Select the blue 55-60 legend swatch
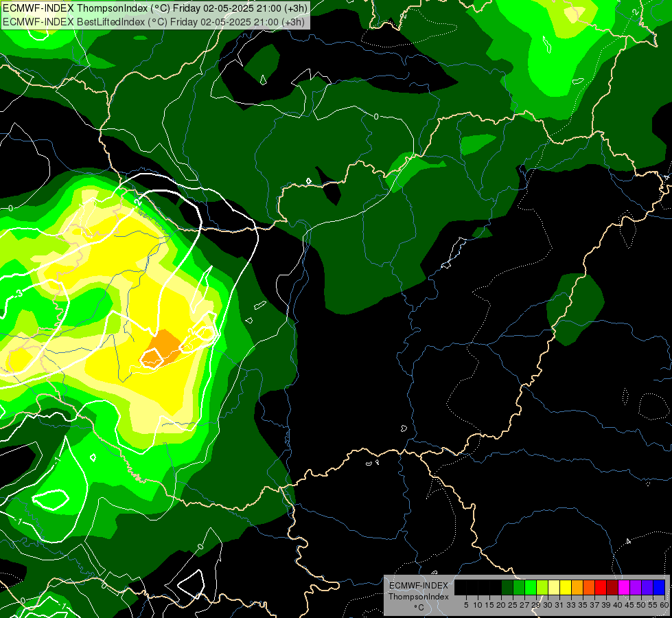This screenshot has width=672, height=618. 659,587
